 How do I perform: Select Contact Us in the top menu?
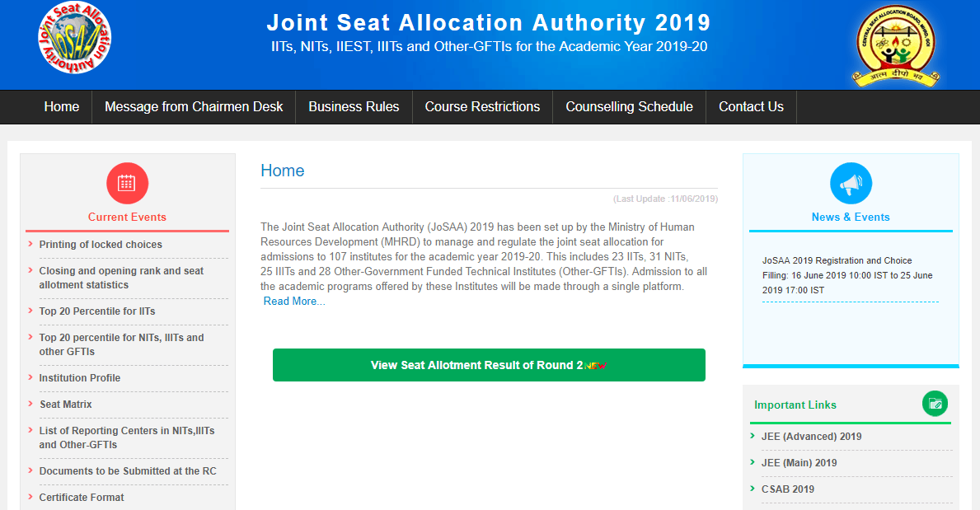751,107
